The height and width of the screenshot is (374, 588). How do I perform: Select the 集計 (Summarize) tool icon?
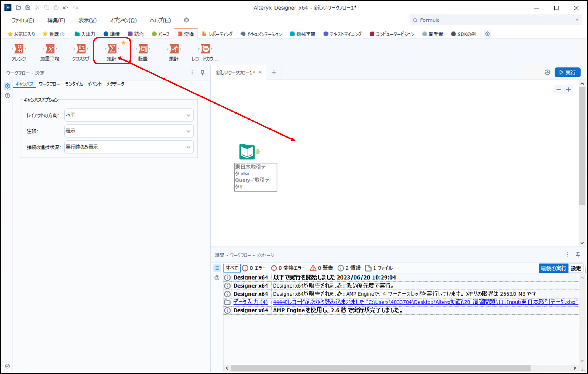click(112, 49)
